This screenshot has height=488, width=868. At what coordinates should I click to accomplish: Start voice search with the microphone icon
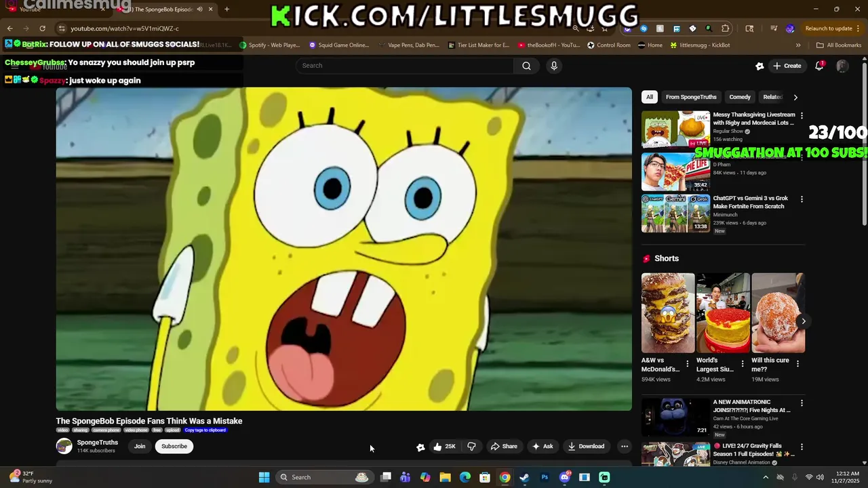[x=554, y=66]
